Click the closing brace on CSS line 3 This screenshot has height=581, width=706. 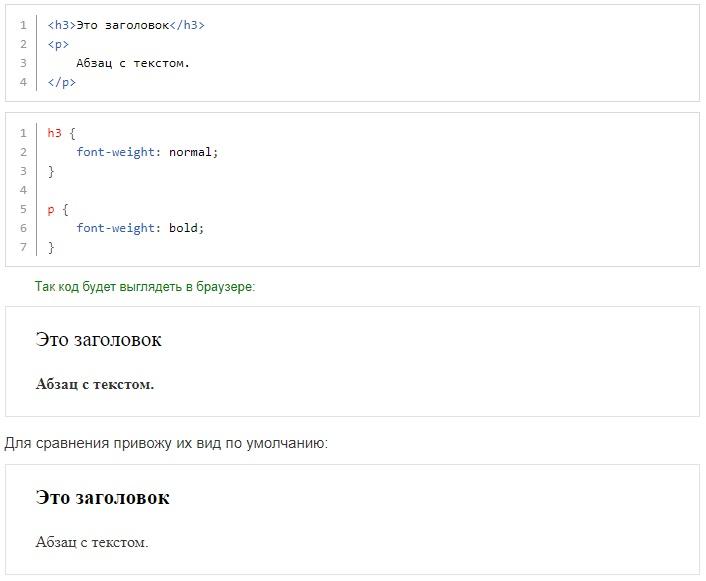[x=51, y=171]
